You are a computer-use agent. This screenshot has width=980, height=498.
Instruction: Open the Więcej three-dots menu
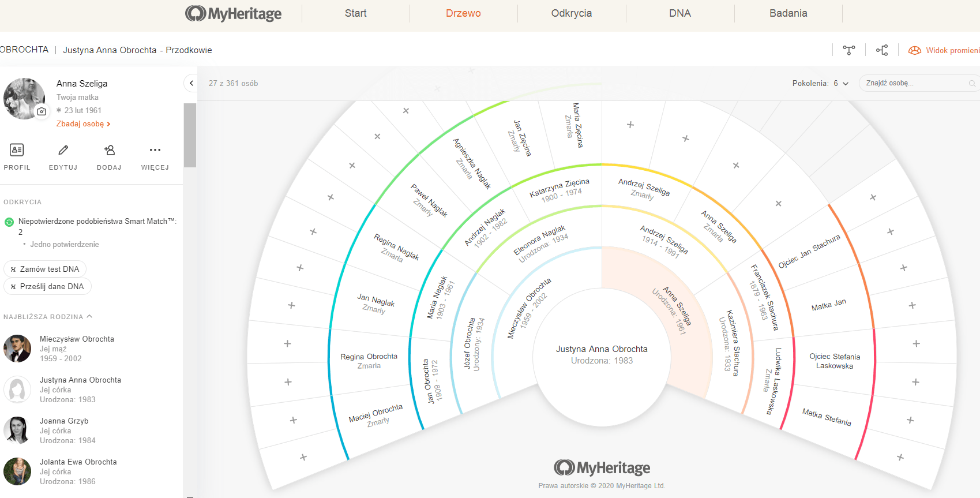point(155,151)
